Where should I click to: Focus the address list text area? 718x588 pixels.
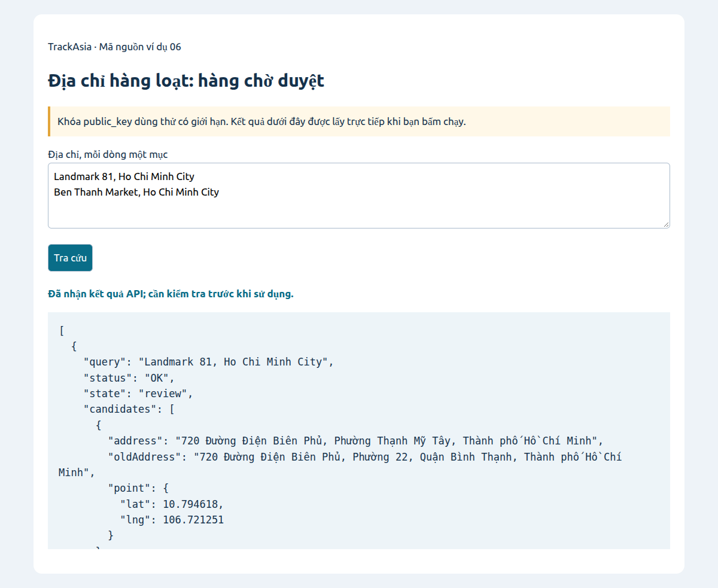pos(359,196)
